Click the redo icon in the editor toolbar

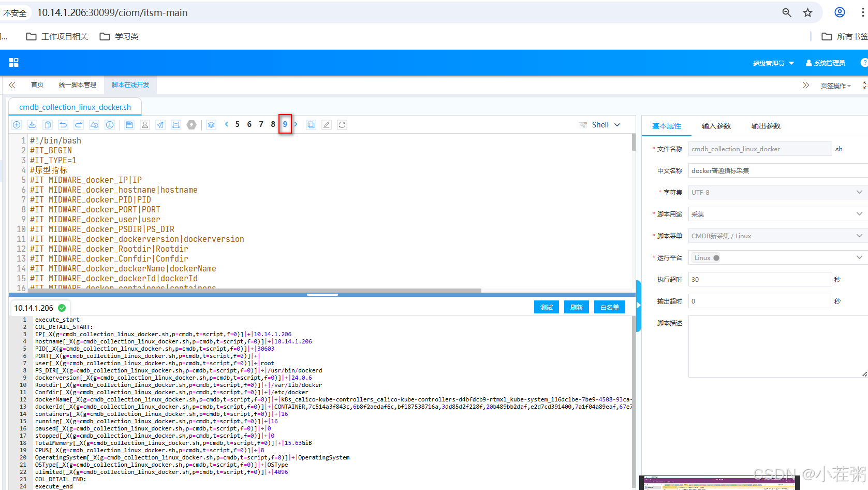(78, 124)
